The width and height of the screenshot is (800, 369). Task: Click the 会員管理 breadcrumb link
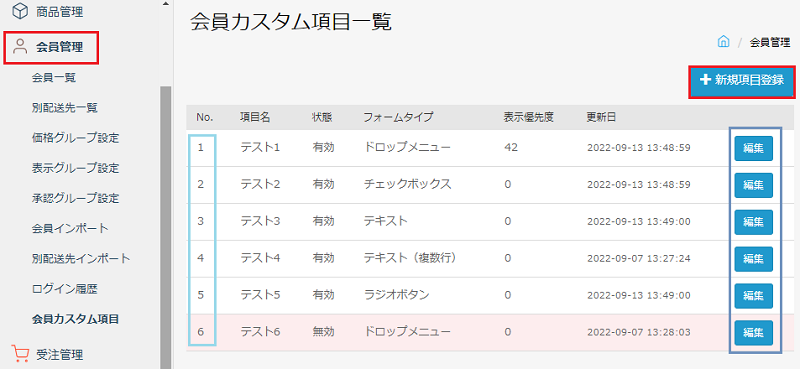click(770, 42)
